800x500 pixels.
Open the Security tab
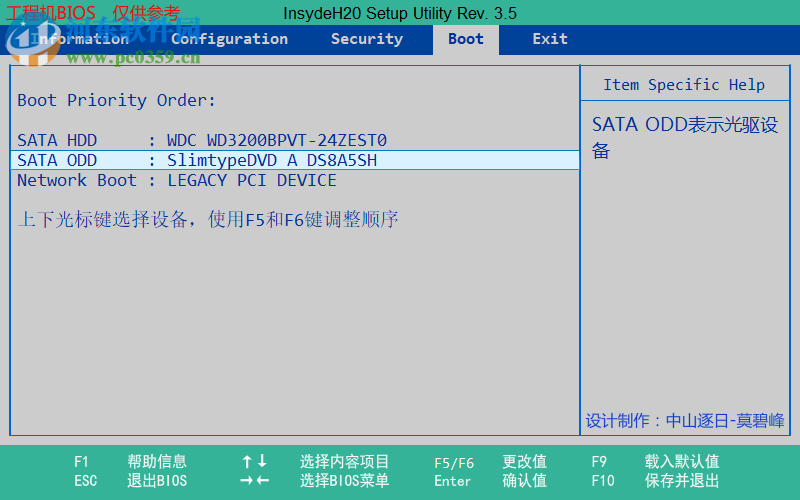pos(367,39)
